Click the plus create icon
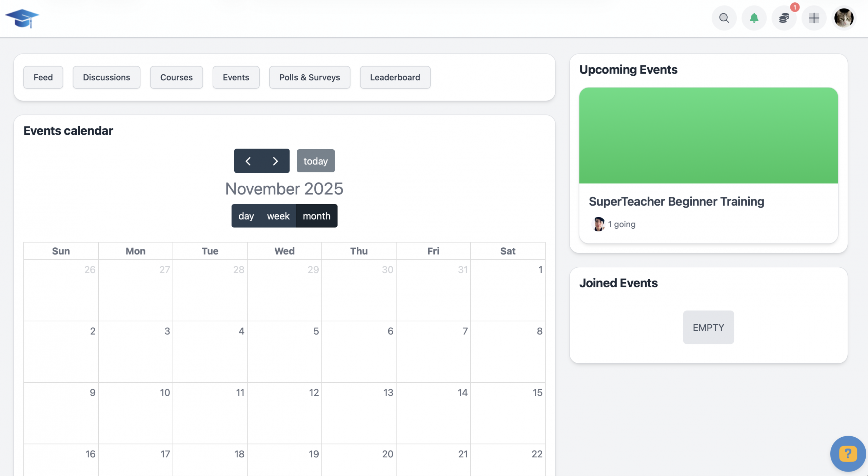The image size is (868, 476). coord(814,18)
